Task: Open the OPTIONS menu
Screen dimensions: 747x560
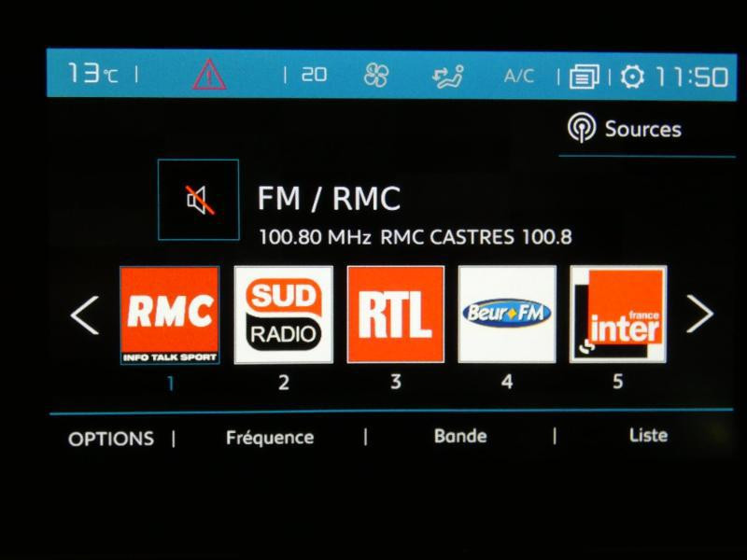Action: pos(111,439)
